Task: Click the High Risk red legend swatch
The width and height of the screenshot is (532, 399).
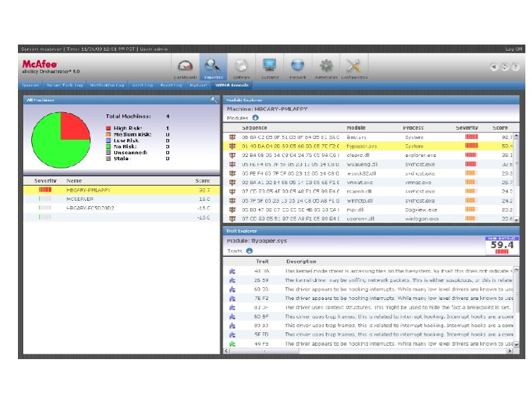Action: [108, 128]
